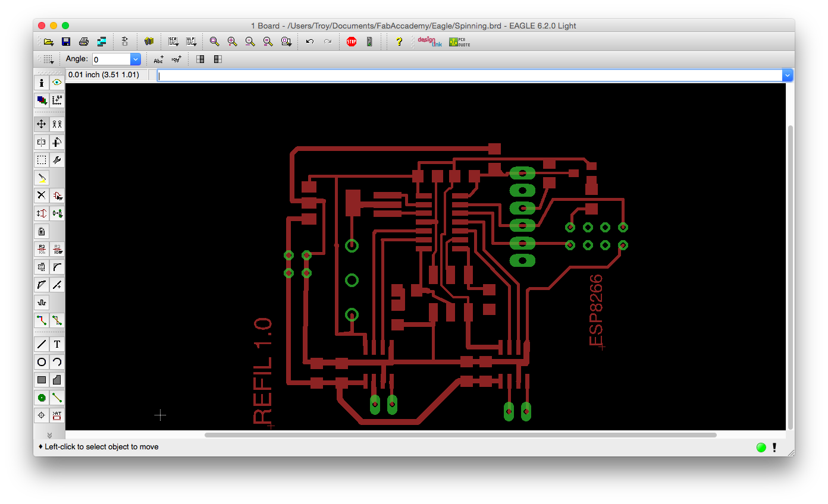Select the Value tool
The height and width of the screenshot is (504, 828).
click(x=57, y=249)
